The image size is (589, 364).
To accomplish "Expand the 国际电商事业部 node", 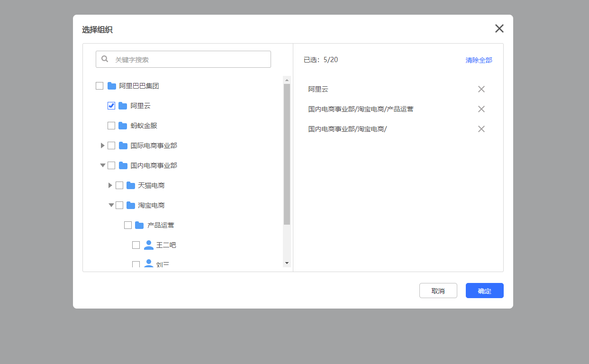I will pos(102,146).
